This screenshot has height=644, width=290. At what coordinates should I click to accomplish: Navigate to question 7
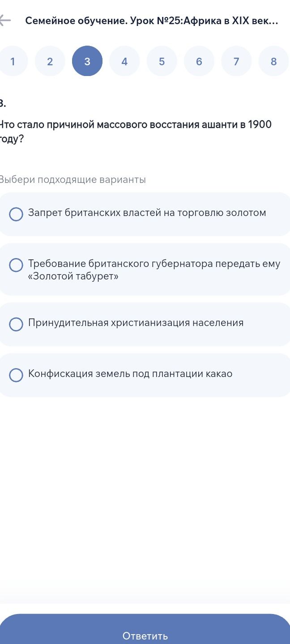[236, 61]
